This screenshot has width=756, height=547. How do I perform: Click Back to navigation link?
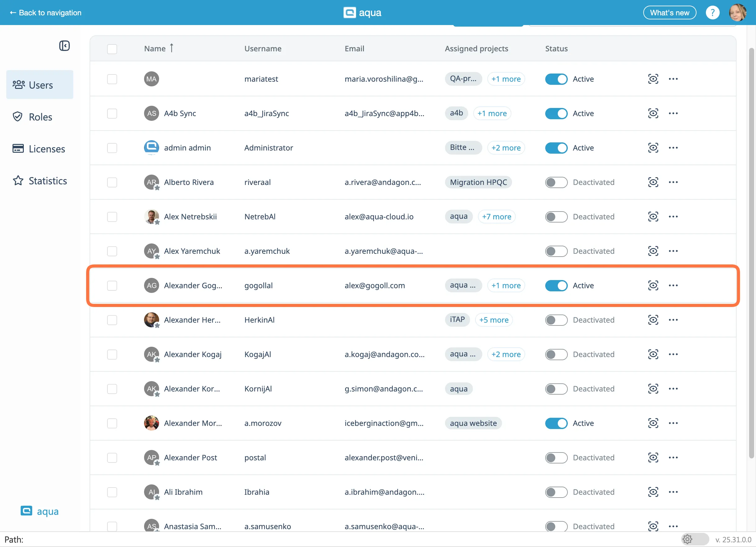46,13
